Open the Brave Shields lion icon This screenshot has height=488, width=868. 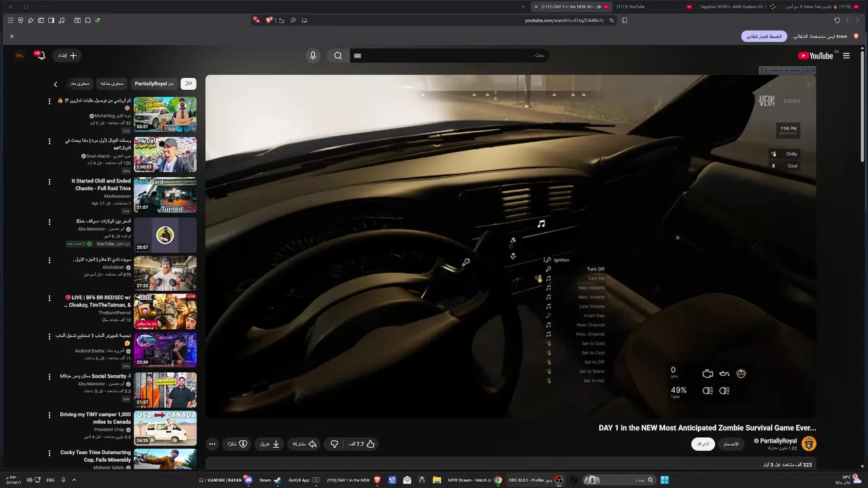pyautogui.click(x=269, y=20)
